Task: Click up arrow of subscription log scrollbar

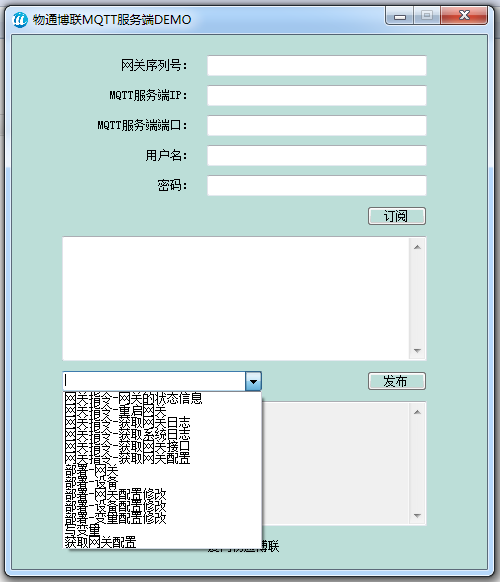Action: [417, 247]
